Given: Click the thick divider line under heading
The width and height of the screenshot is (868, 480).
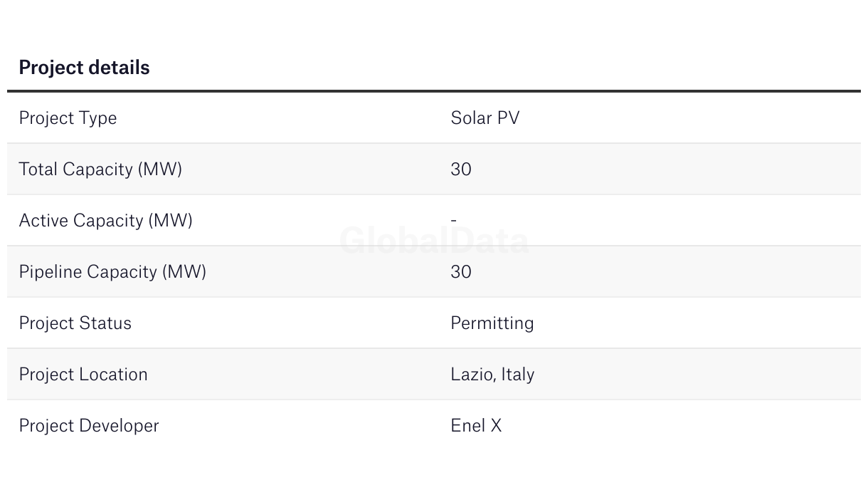Looking at the screenshot, I should click(434, 91).
